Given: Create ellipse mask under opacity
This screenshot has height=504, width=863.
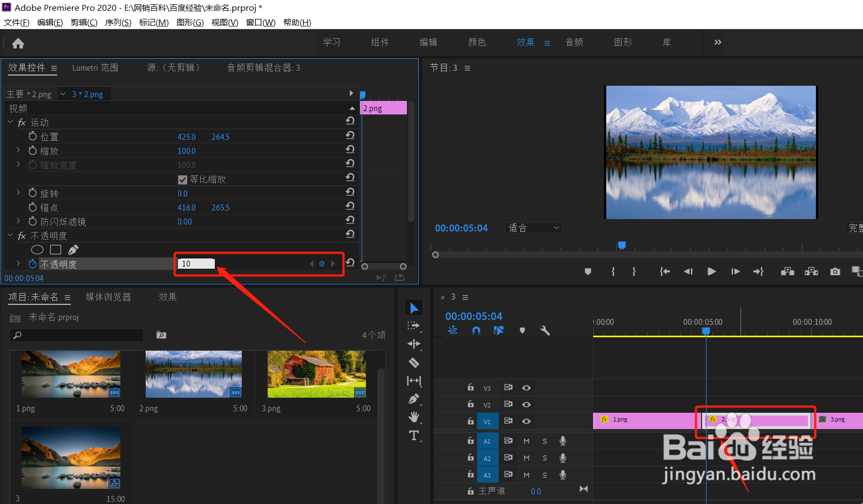Looking at the screenshot, I should (37, 250).
